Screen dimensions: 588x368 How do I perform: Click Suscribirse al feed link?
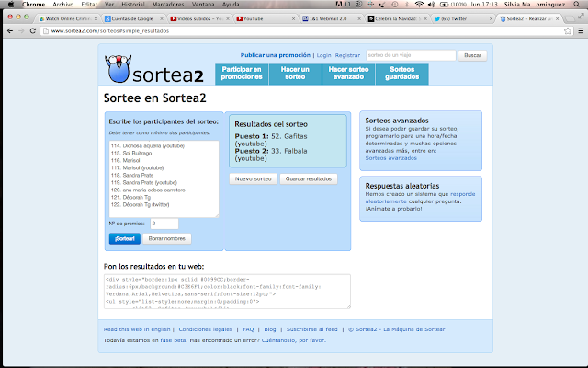[312, 329]
